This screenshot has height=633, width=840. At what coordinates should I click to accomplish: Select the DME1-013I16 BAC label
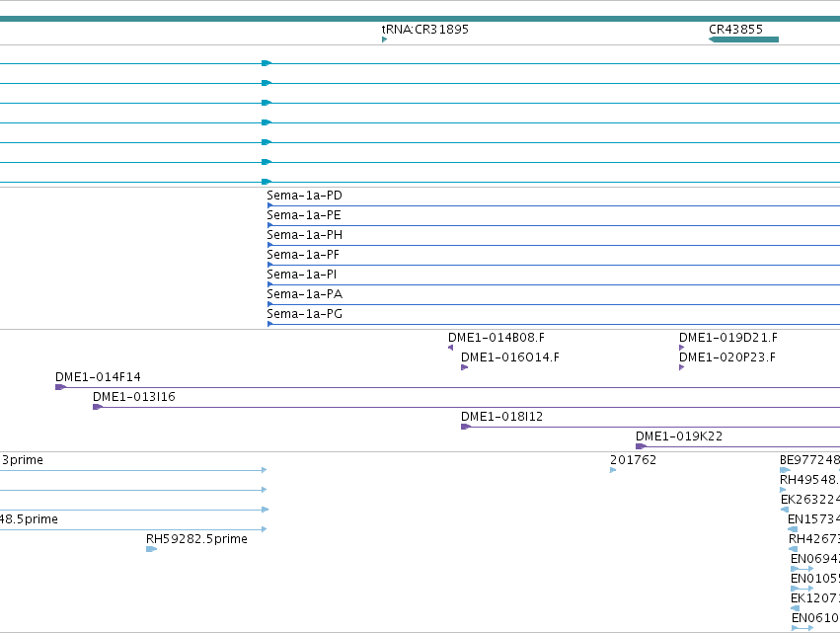click(134, 397)
